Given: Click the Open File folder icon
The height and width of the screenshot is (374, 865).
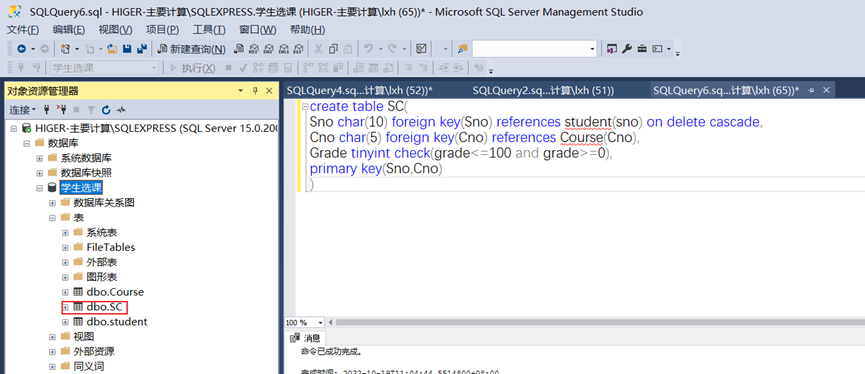Looking at the screenshot, I should (112, 49).
